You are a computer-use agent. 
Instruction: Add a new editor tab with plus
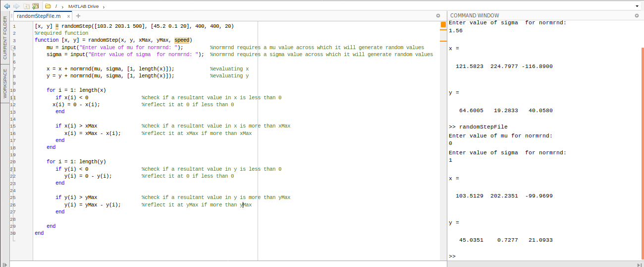coord(78,16)
